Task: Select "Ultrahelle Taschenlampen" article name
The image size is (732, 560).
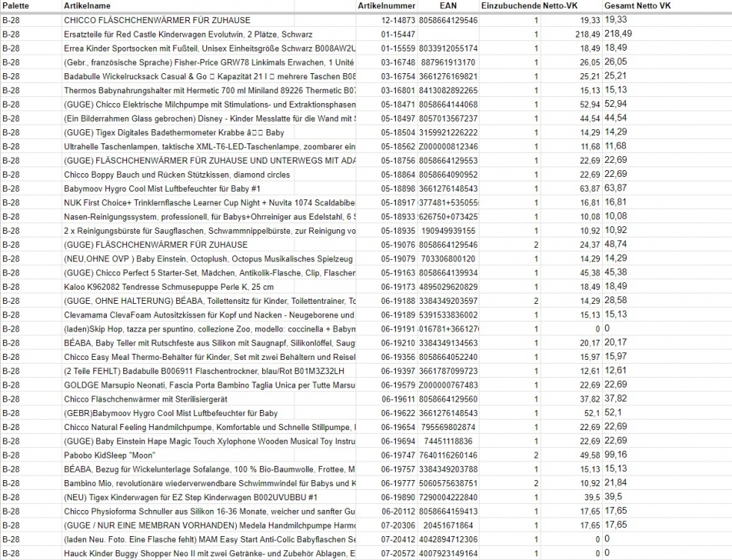Action: (210, 146)
